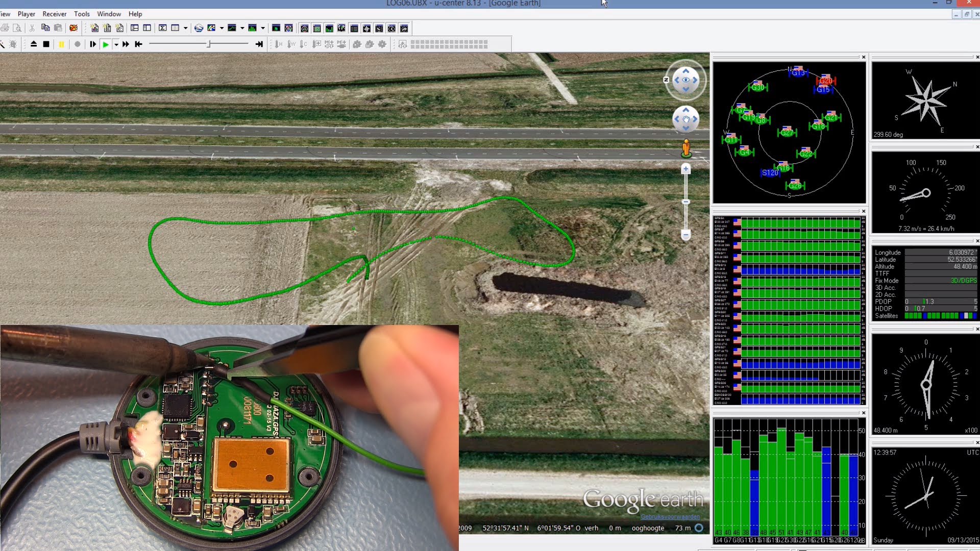Expand the map view dropdown arrow
This screenshot has width=980, height=551.
coord(222,28)
